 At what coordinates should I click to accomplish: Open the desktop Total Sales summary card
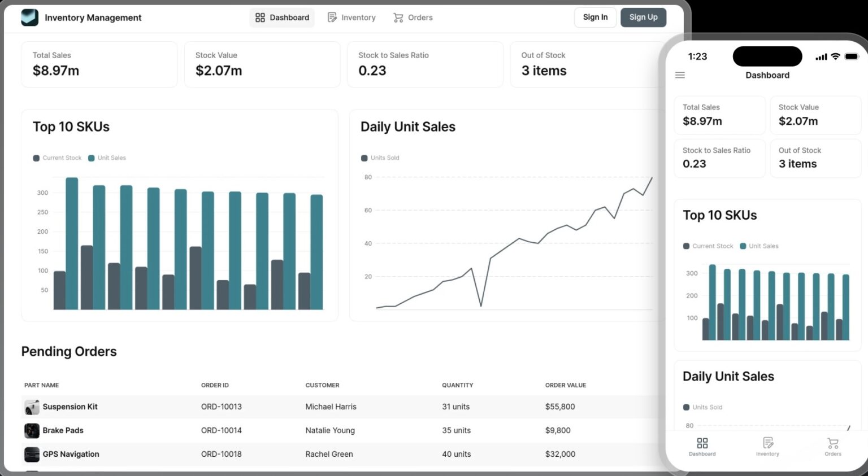pyautogui.click(x=99, y=64)
